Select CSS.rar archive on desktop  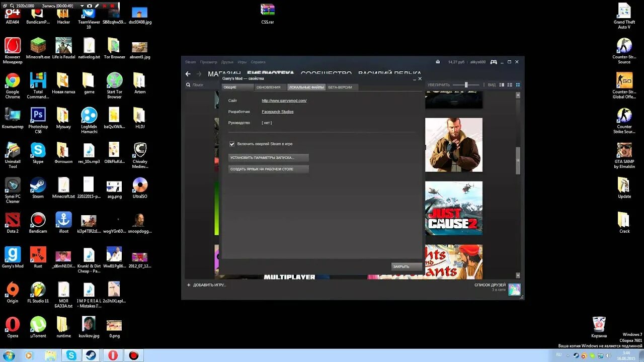268,14
